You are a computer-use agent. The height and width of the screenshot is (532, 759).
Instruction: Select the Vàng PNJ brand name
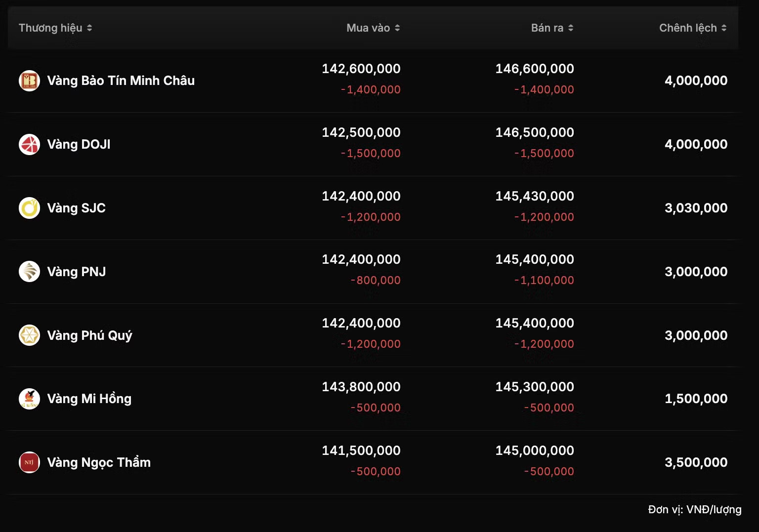click(x=76, y=272)
